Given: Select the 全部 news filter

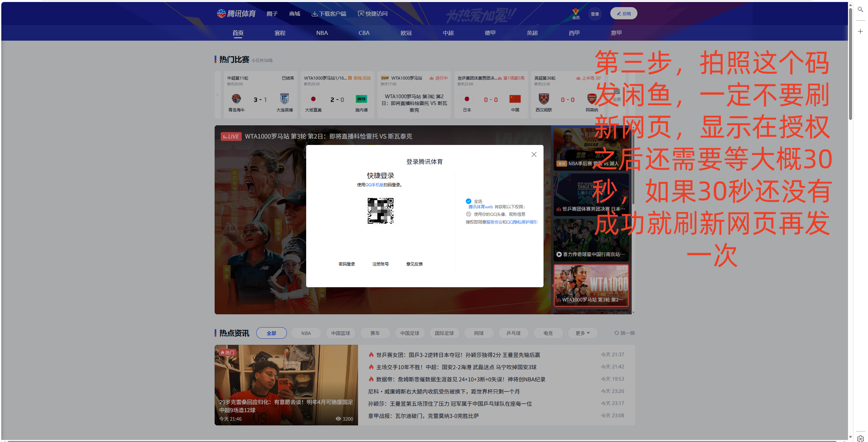Looking at the screenshot, I should 272,333.
